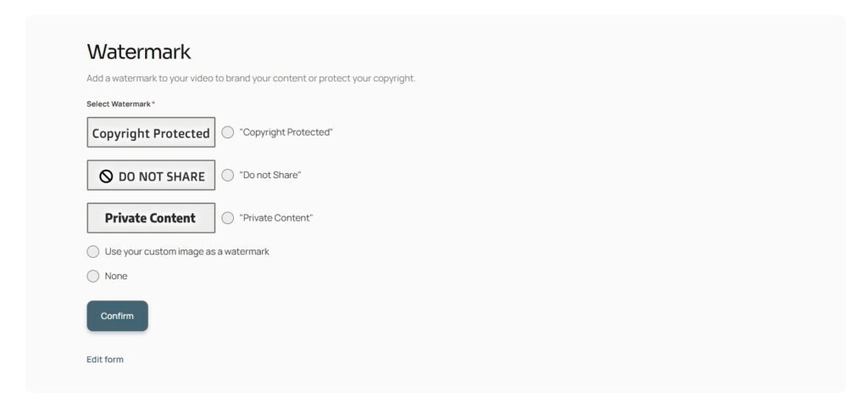Image resolution: width=868 pixels, height=409 pixels.
Task: Choose the "Private Content" radio button
Action: click(x=228, y=218)
